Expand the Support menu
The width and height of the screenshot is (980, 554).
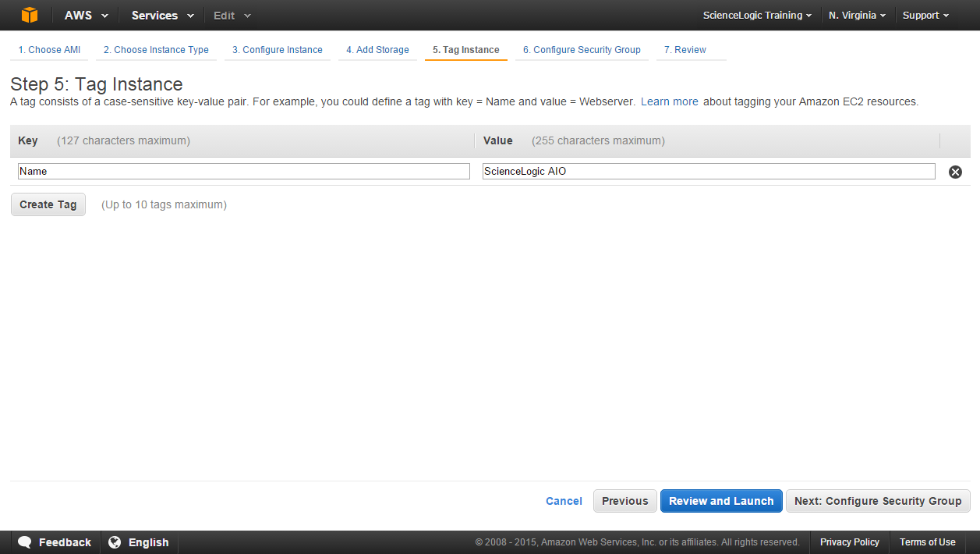coord(925,16)
